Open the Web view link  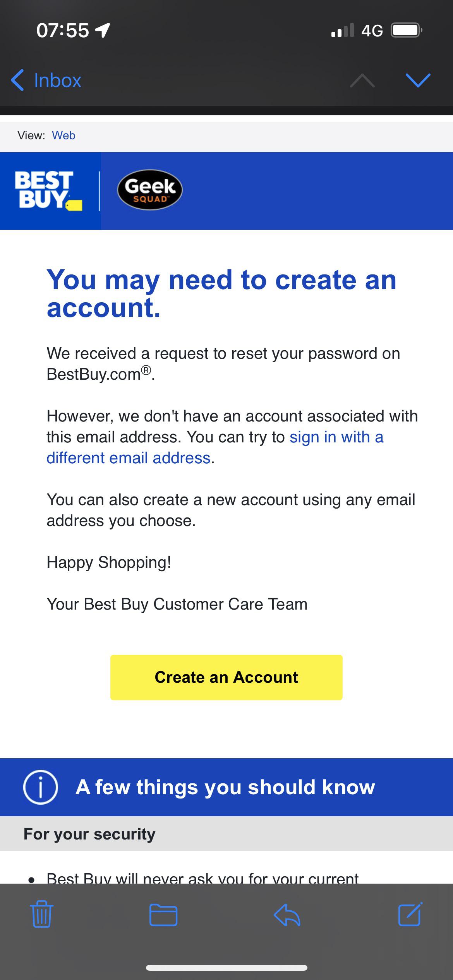(x=63, y=135)
